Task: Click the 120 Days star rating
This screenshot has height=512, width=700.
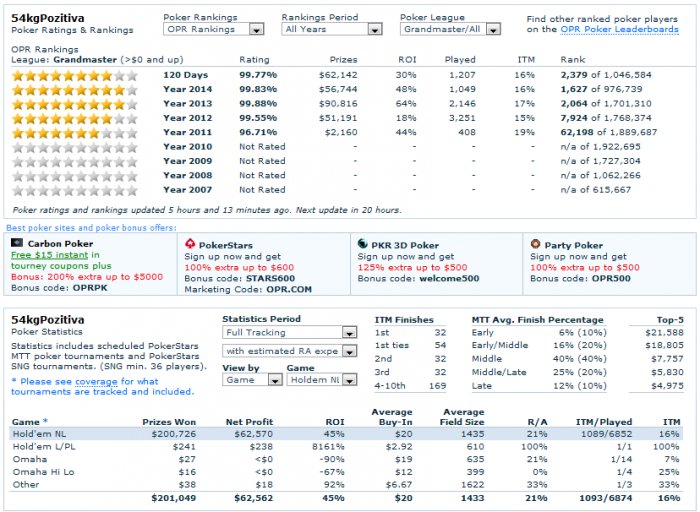Action: (x=75, y=75)
